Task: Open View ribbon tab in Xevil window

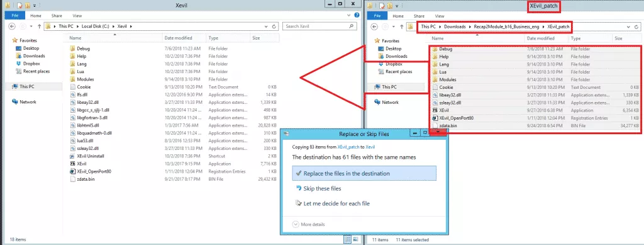Action: click(x=77, y=16)
